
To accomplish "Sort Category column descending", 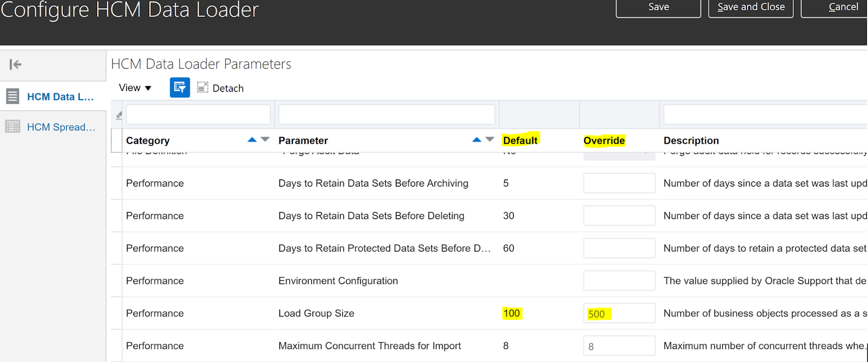I will [265, 139].
